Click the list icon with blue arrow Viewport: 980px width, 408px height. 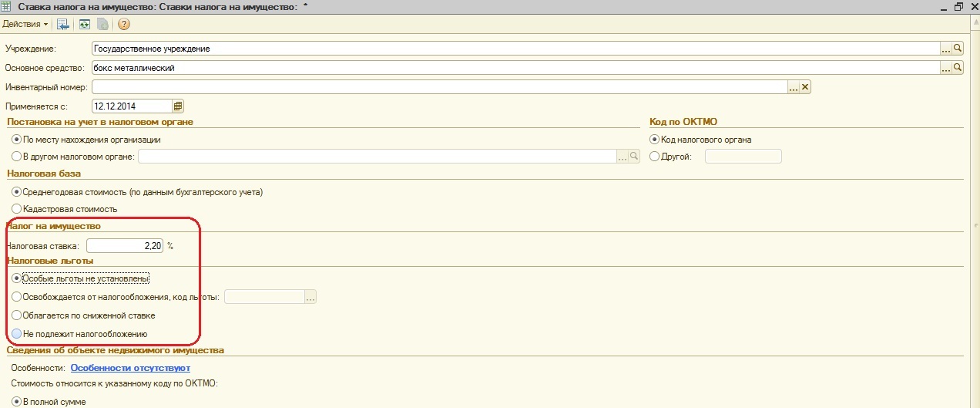pos(64,24)
